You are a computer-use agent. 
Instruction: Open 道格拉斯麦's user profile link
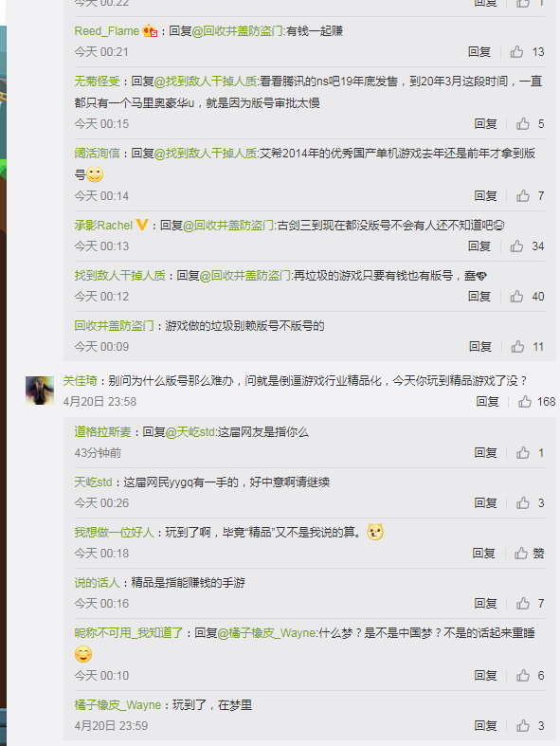pos(102,431)
